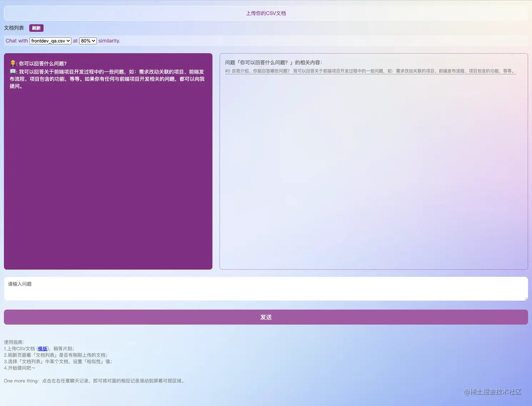Click the 'similarity.' label text

click(x=109, y=41)
